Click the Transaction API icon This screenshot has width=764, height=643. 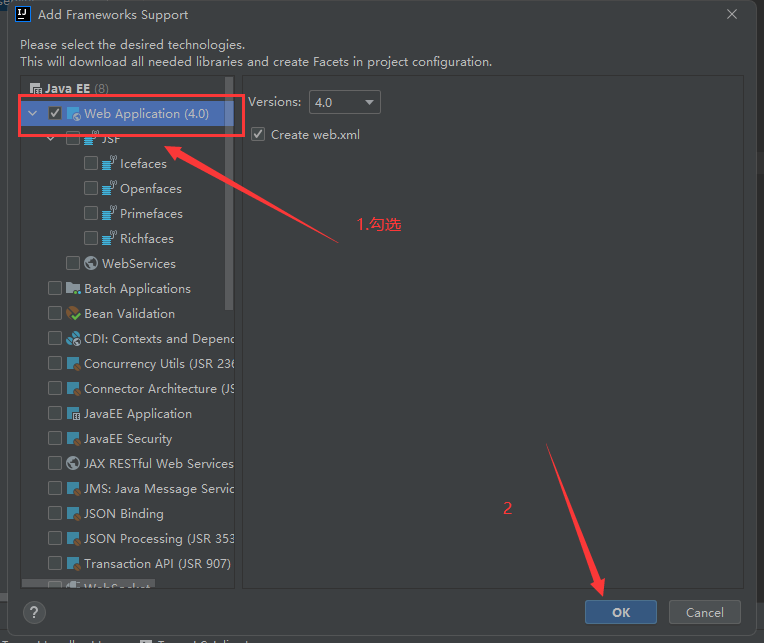point(73,564)
